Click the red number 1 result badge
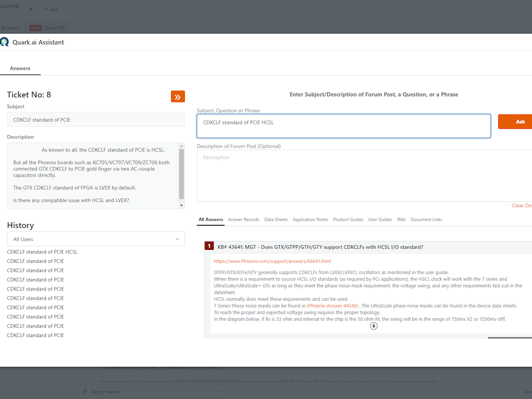Viewport: 532px width, 399px height. (209, 246)
